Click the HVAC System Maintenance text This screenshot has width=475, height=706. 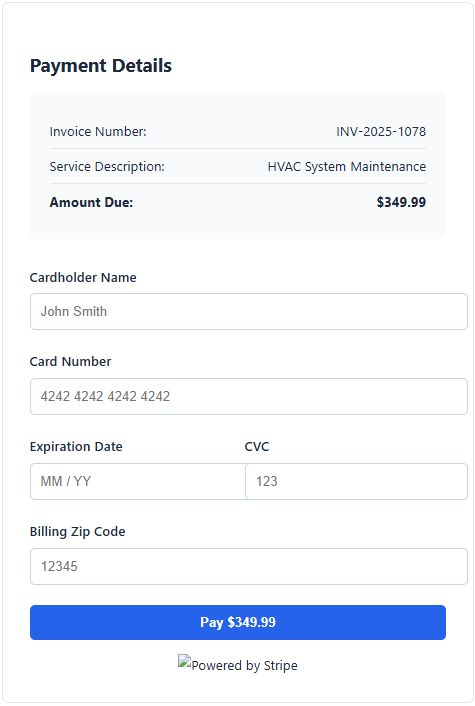347,167
